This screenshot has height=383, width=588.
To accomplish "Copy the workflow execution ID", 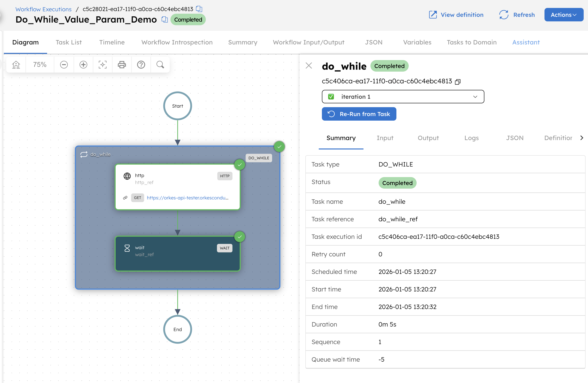I will pyautogui.click(x=199, y=9).
